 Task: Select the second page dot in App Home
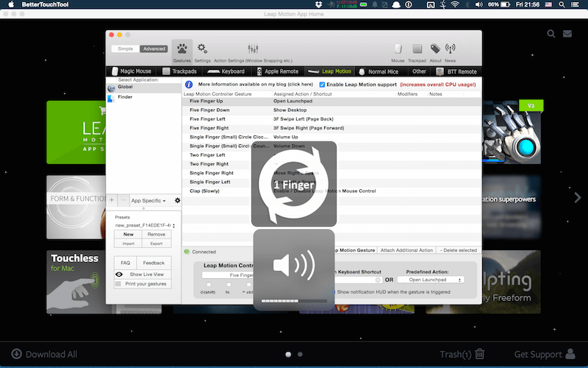[300, 354]
